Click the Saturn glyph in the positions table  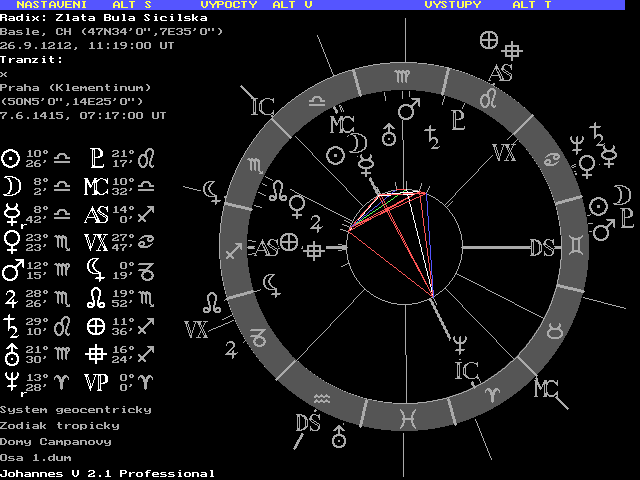click(11, 325)
